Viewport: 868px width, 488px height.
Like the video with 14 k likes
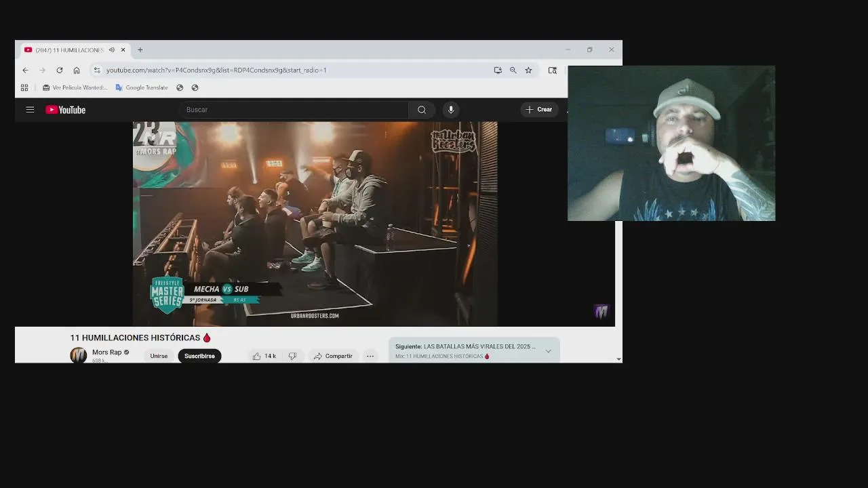pos(264,356)
